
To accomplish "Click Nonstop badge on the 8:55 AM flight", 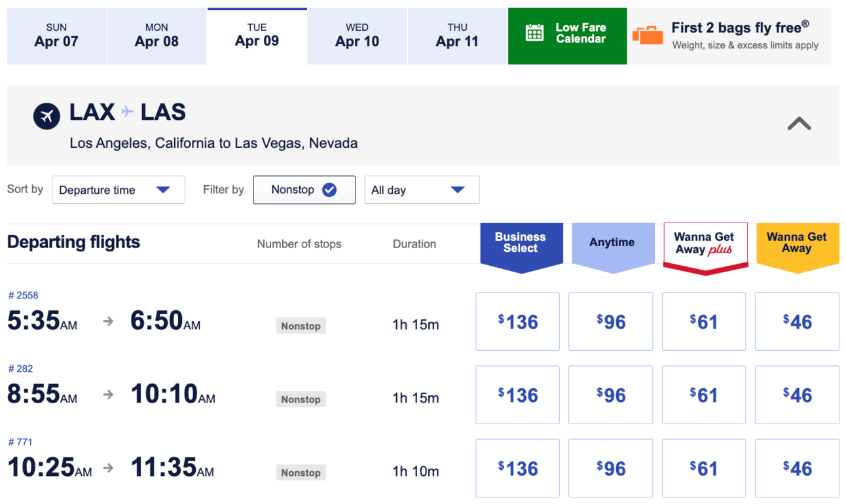I will coord(301,399).
